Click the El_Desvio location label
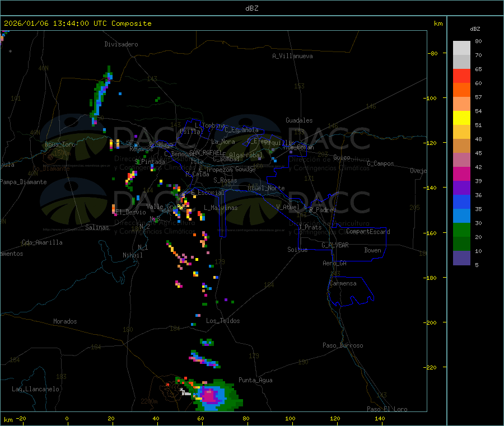Viewport: 504px width, 426px height. click(131, 212)
